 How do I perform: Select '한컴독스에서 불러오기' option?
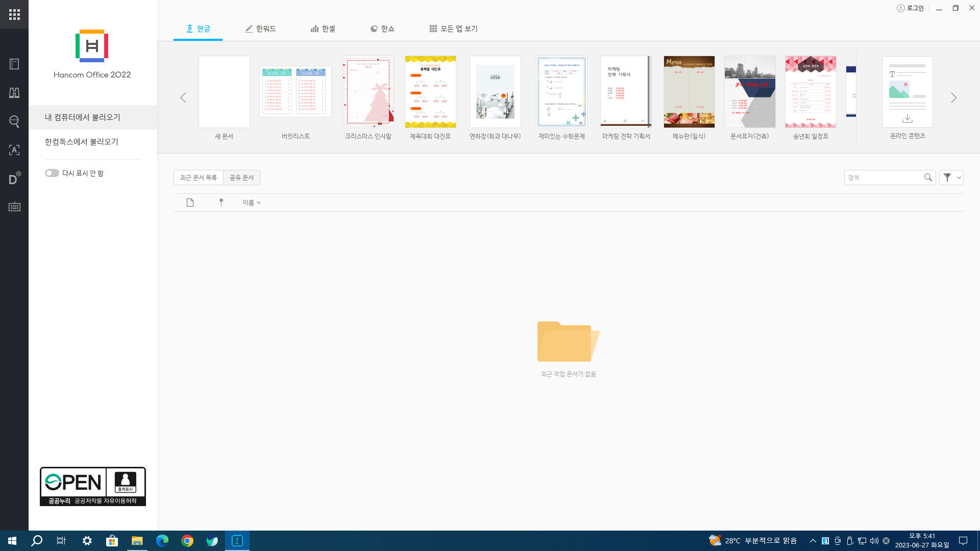[x=82, y=142]
